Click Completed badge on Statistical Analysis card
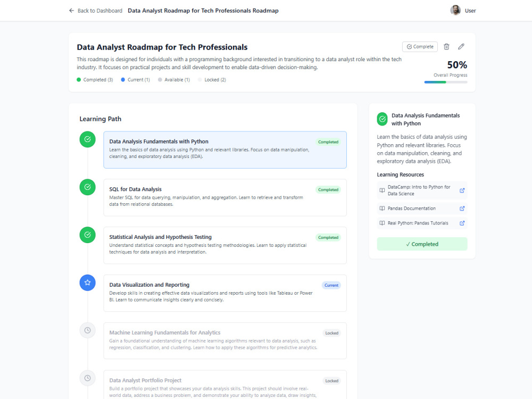This screenshot has width=532, height=399. click(328, 237)
